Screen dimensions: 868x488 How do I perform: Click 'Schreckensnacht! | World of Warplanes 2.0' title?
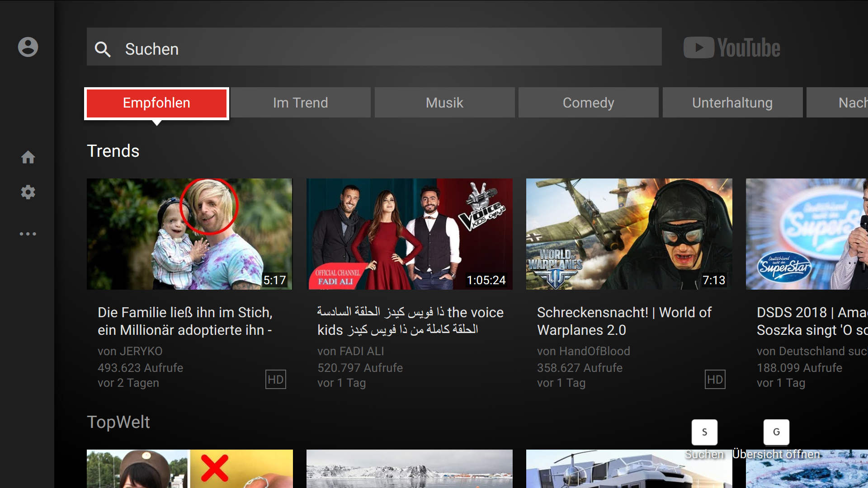click(x=624, y=321)
